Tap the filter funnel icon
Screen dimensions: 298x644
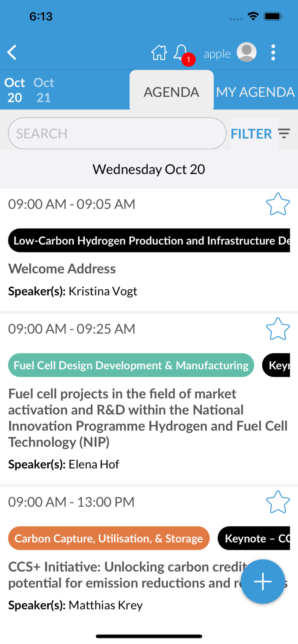(x=285, y=134)
